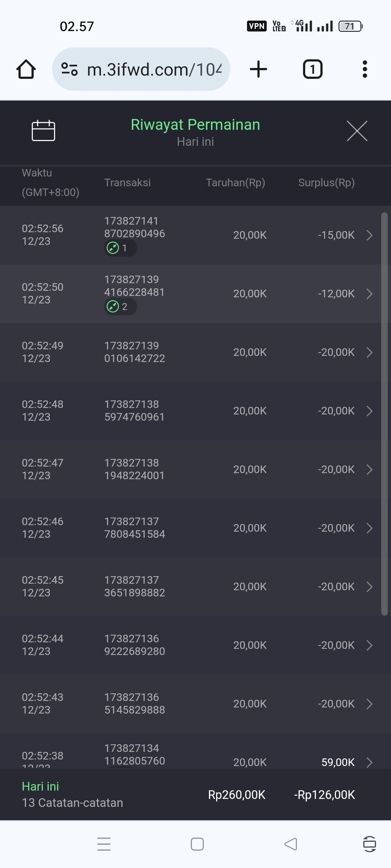Open the browser three-dot menu

click(365, 69)
